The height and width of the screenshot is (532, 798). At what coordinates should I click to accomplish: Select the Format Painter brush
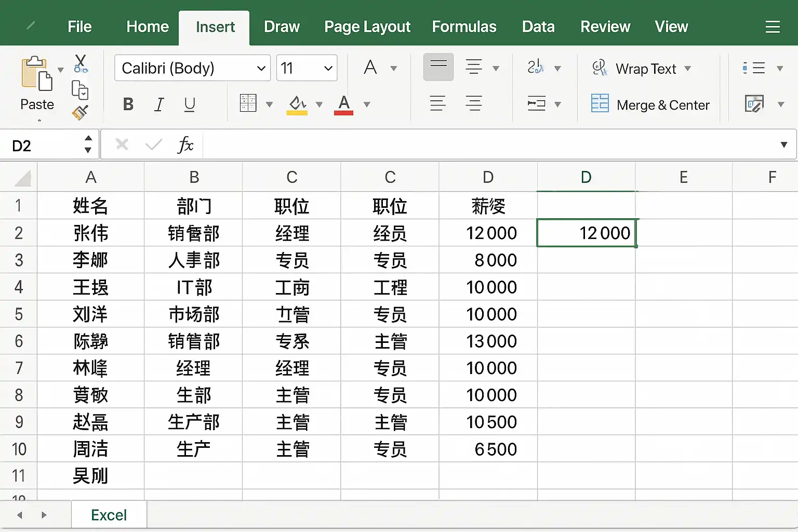tap(80, 112)
